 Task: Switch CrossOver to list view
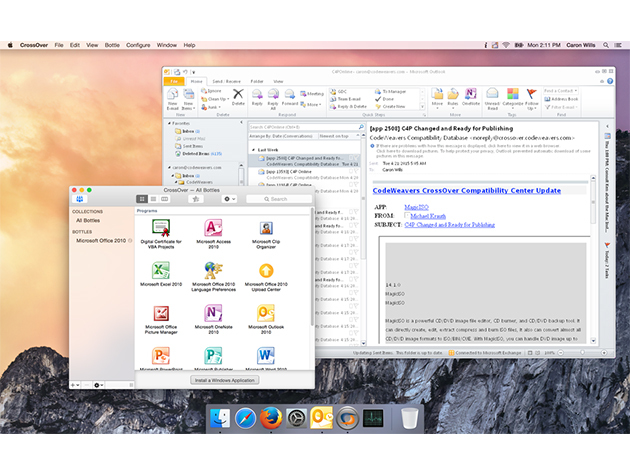click(153, 199)
